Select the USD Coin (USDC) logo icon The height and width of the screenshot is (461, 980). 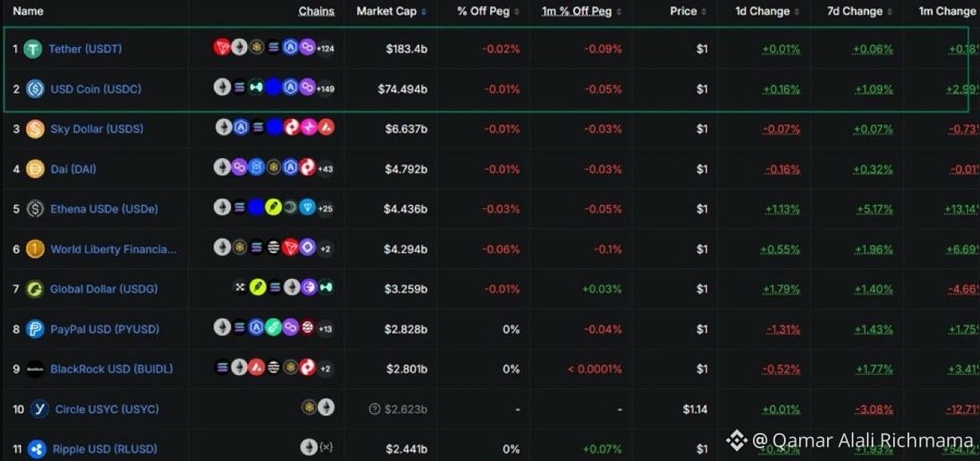tap(35, 89)
